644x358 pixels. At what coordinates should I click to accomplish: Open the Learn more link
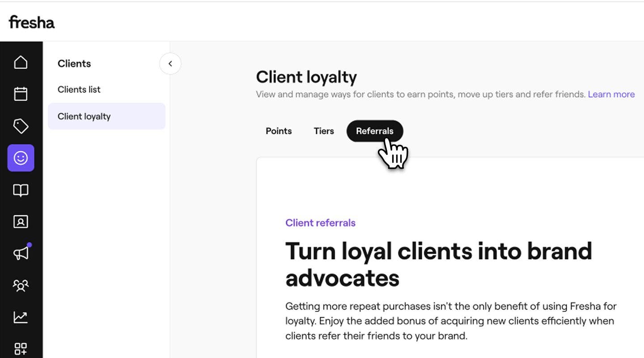point(611,94)
